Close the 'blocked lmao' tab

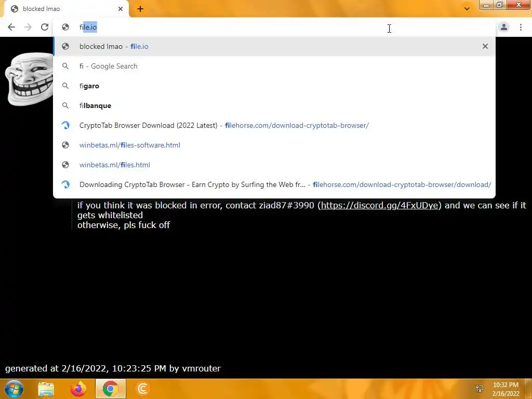pos(121,9)
